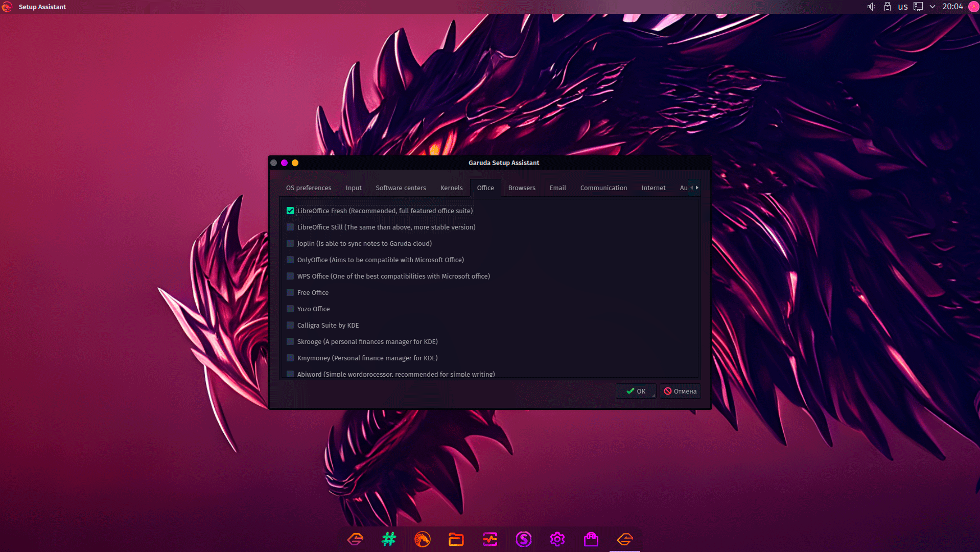Click the Отмена cancel button

(680, 391)
